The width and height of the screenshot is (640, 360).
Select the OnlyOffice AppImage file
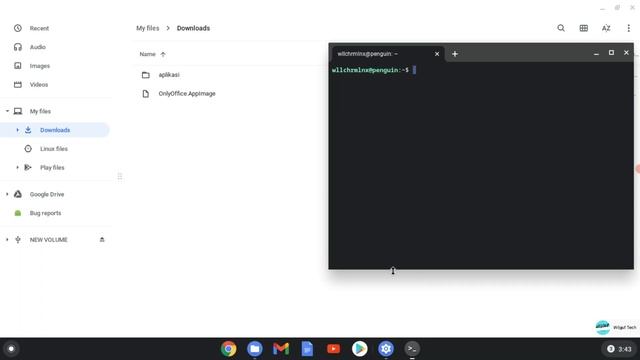187,93
